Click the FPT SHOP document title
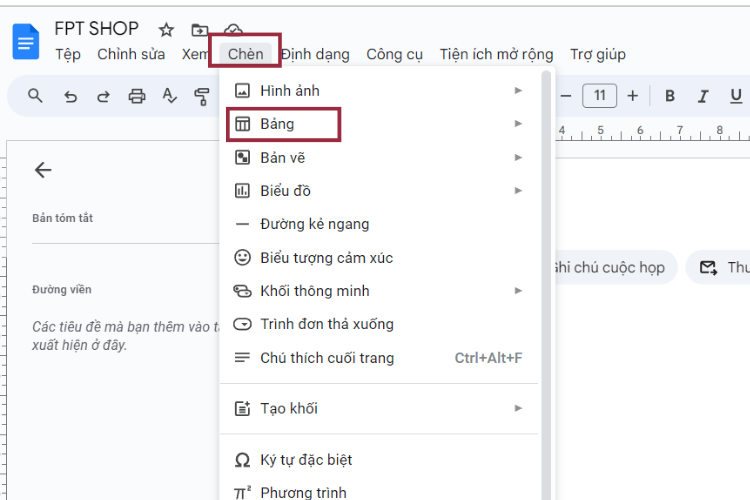This screenshot has width=750, height=500. point(96,29)
